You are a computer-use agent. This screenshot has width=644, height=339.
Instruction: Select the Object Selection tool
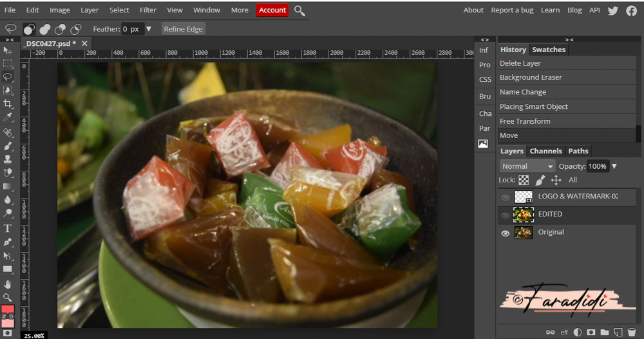(x=7, y=90)
